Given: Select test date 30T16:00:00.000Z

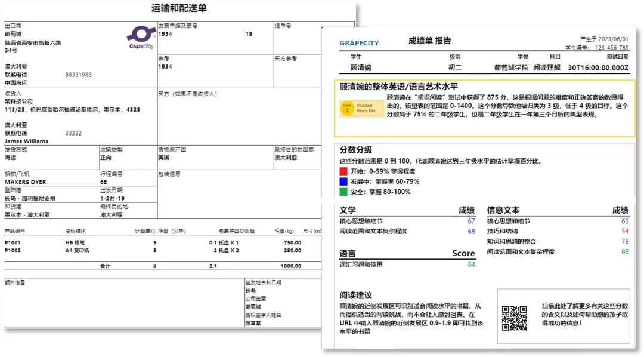Looking at the screenshot, I should 598,68.
